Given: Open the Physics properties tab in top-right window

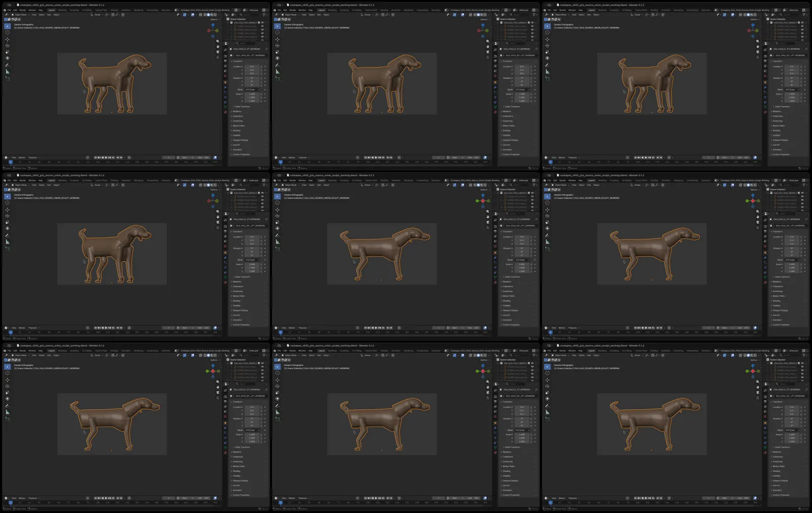Looking at the screenshot, I should coord(765,97).
